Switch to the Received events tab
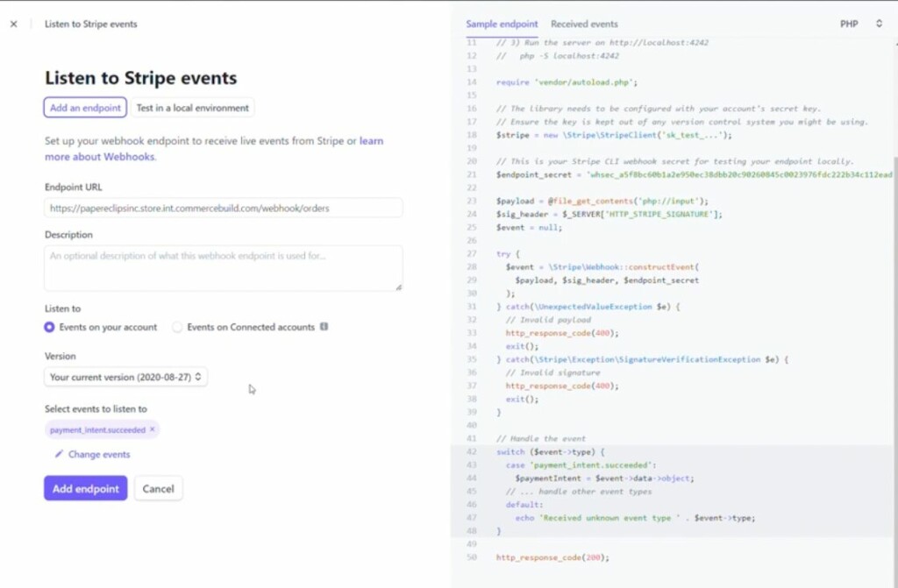Image resolution: width=898 pixels, height=588 pixels. click(x=584, y=24)
